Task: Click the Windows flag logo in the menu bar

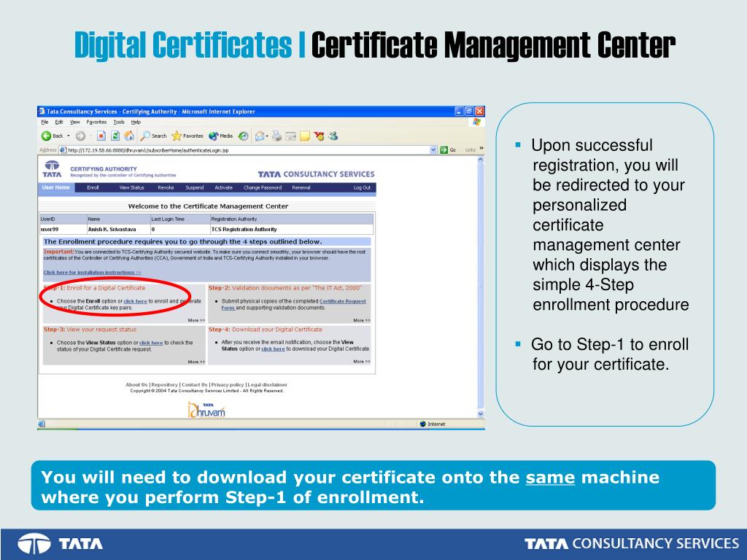Action: 476,122
